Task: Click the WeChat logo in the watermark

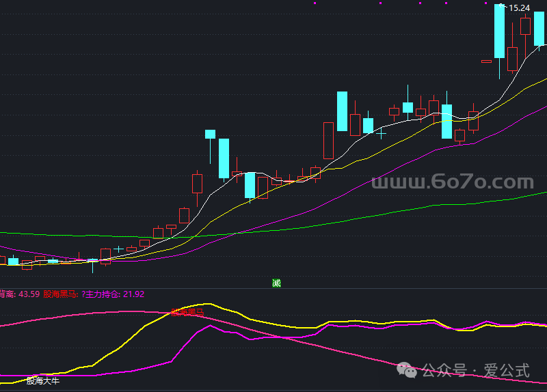Action: pos(408,371)
